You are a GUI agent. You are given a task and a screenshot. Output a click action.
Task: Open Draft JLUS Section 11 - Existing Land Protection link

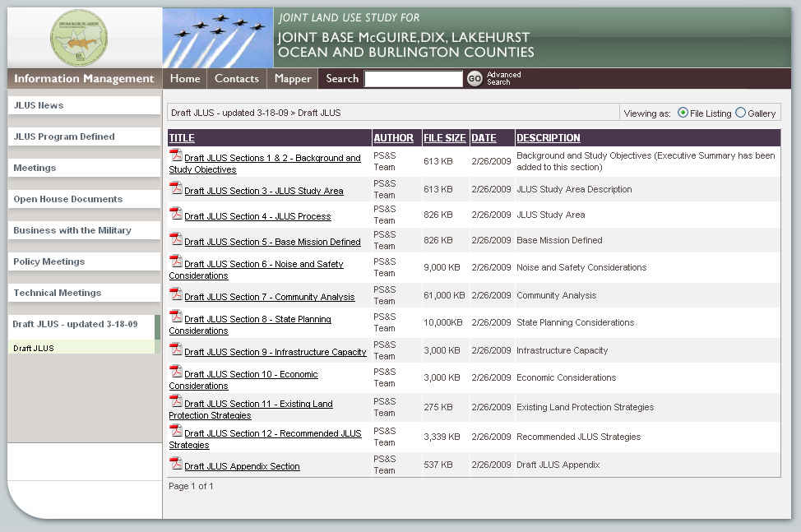click(251, 409)
